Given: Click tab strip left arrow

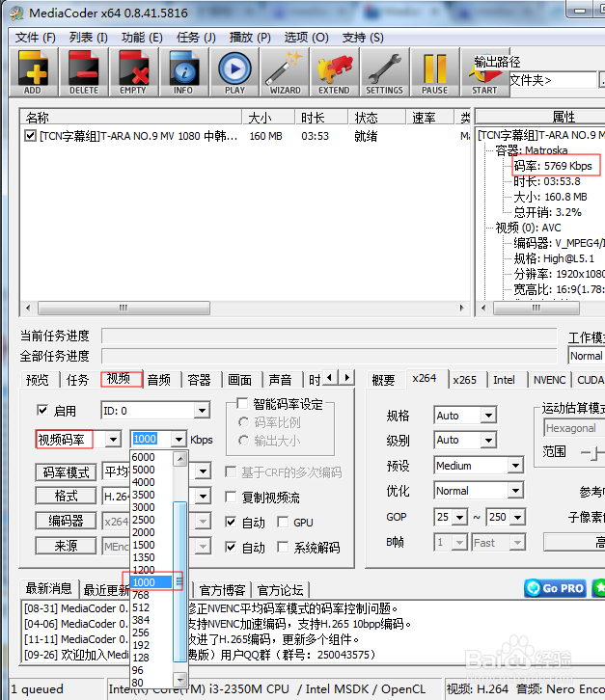Looking at the screenshot, I should coord(329,378).
